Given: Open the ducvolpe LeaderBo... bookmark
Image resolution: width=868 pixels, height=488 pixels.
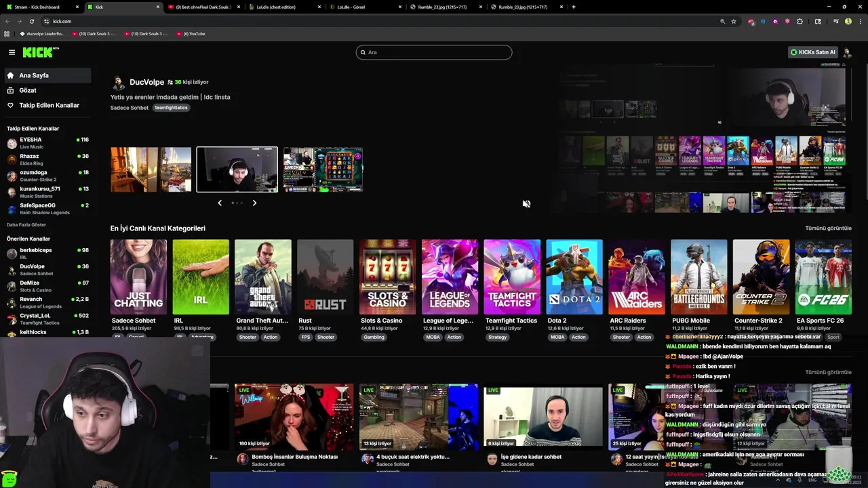Looking at the screenshot, I should [x=42, y=33].
